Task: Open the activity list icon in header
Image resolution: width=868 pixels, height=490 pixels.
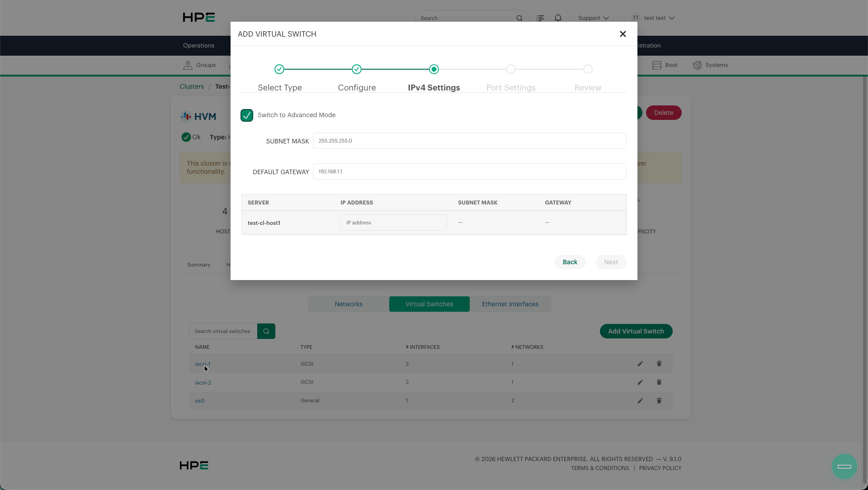Action: [x=540, y=18]
